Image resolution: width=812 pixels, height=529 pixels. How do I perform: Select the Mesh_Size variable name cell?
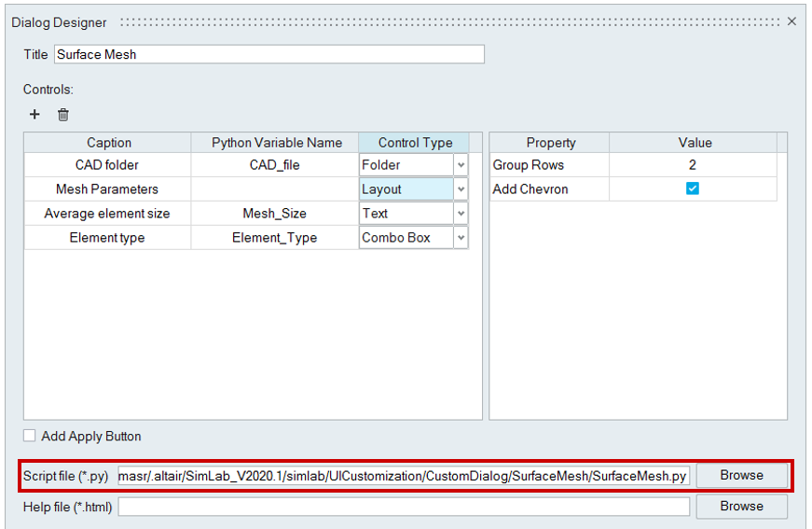tap(274, 214)
